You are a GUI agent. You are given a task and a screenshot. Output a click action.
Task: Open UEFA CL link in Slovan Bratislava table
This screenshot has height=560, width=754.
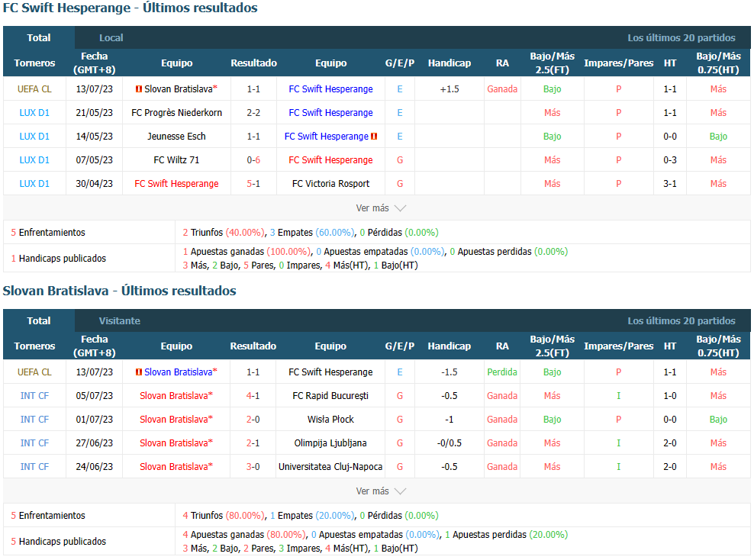[x=34, y=372]
